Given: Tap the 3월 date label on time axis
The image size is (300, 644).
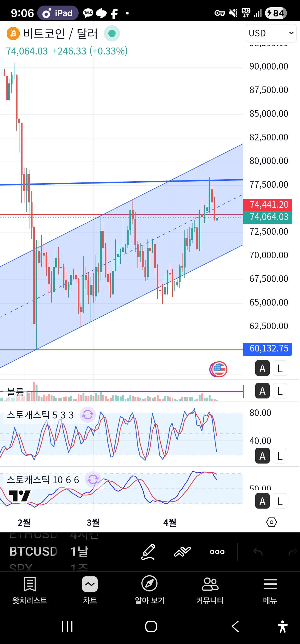Looking at the screenshot, I should [93, 522].
